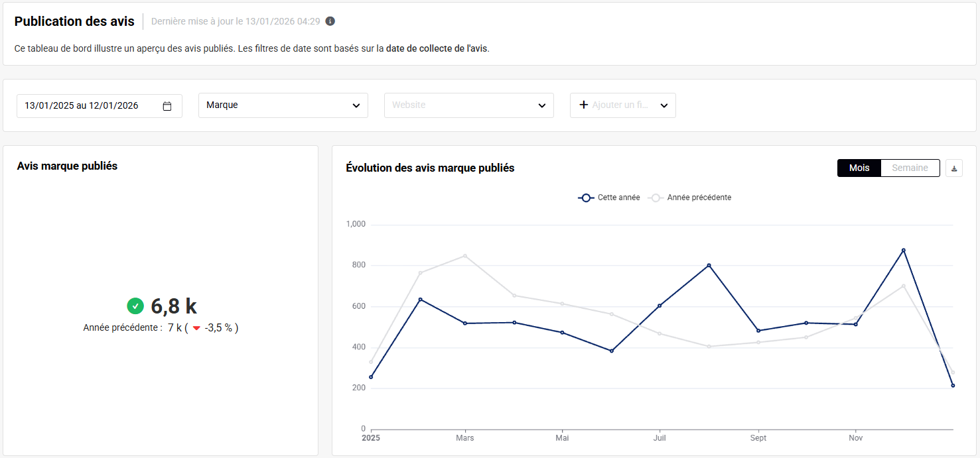Click the download chart icon
Screen dimensions: 980x458
click(954, 168)
